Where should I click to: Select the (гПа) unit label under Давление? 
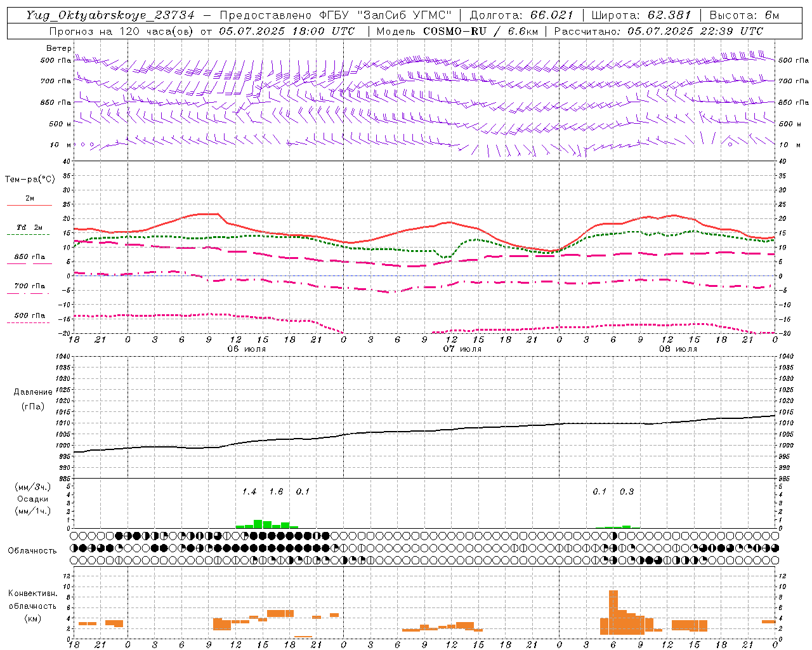click(33, 407)
